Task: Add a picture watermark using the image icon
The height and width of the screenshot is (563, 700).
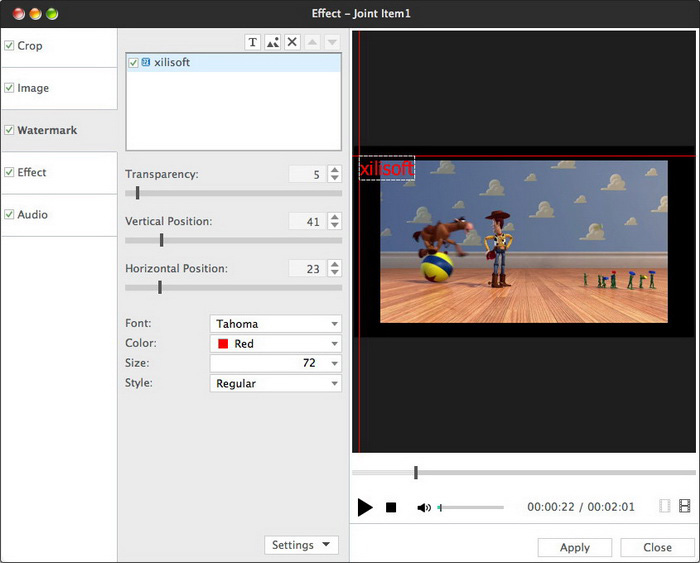Action: point(272,42)
